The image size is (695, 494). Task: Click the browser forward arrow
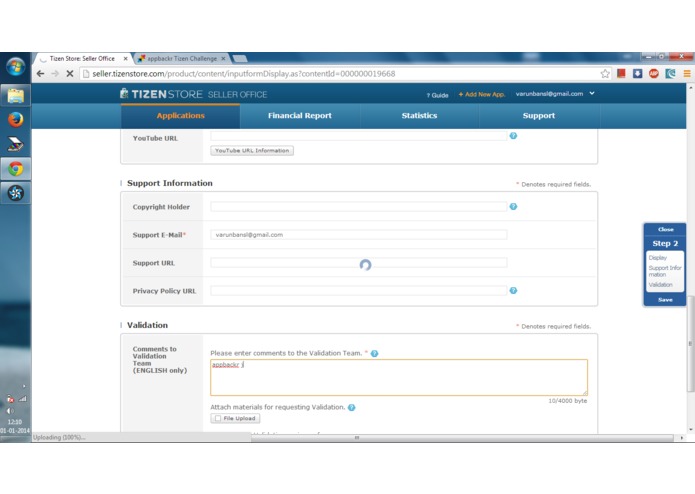55,74
